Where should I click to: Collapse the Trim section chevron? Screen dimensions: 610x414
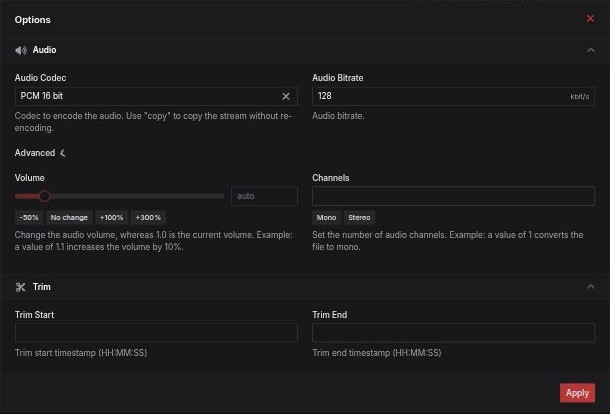click(x=591, y=287)
